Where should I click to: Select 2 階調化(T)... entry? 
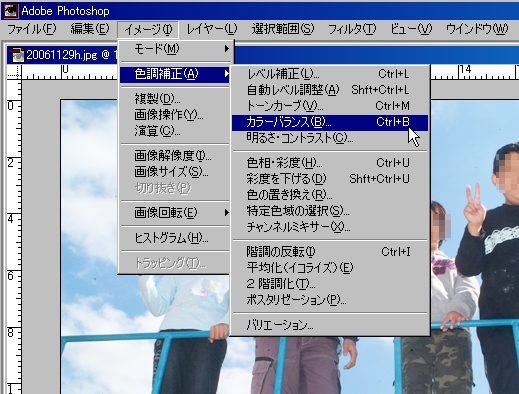[329, 284]
